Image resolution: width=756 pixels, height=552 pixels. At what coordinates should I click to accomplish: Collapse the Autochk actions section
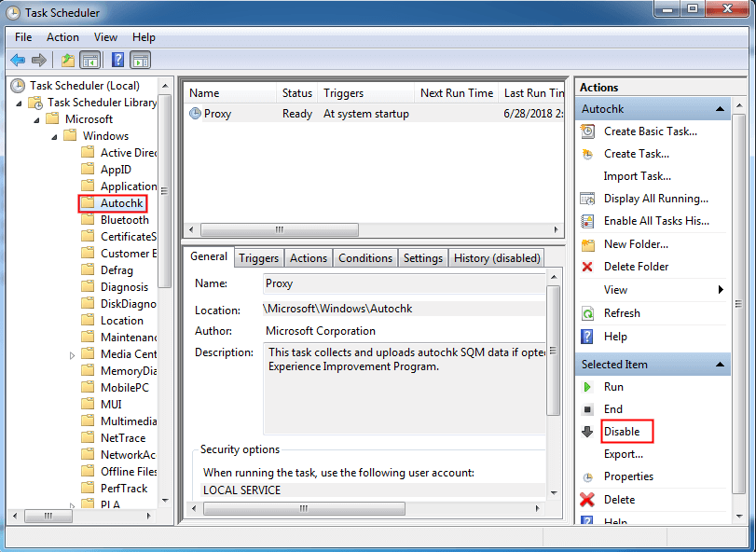click(x=720, y=109)
